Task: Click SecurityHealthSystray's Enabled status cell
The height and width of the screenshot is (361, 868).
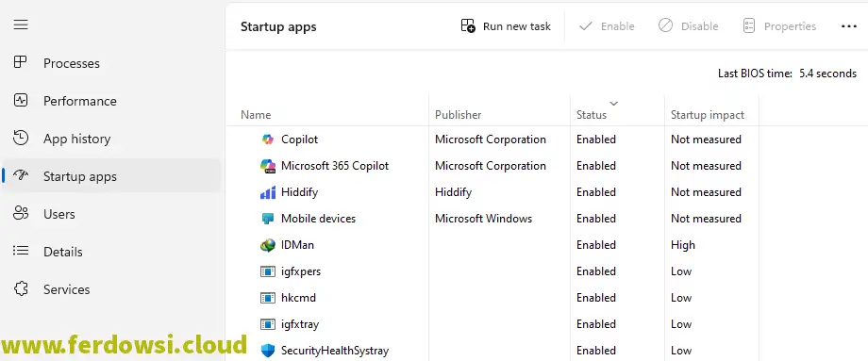Action: pyautogui.click(x=596, y=351)
